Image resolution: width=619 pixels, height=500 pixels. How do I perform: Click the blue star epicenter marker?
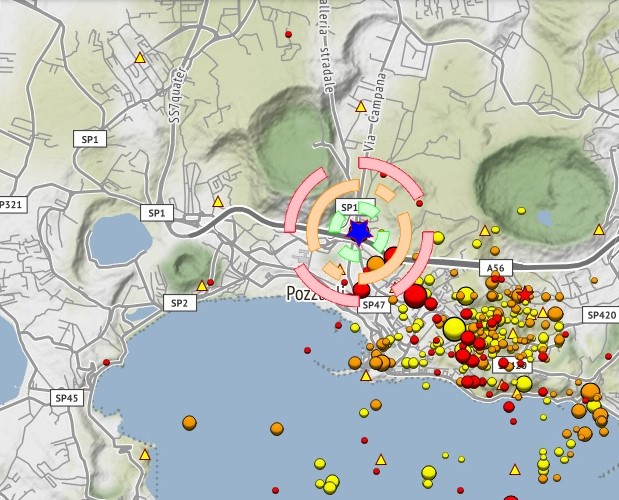pyautogui.click(x=358, y=233)
